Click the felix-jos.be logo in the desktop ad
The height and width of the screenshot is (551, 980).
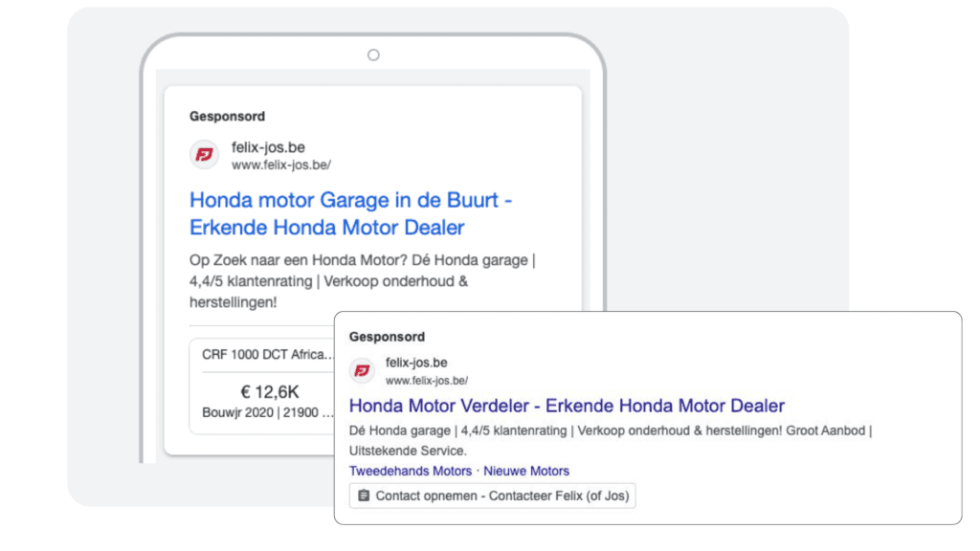tap(362, 371)
